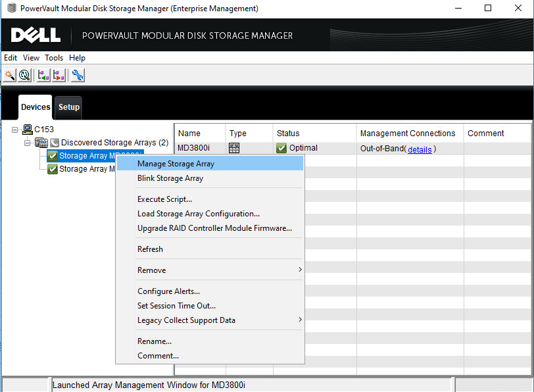Click the C153 computer icon in tree
This screenshot has height=392, width=534.
[27, 130]
